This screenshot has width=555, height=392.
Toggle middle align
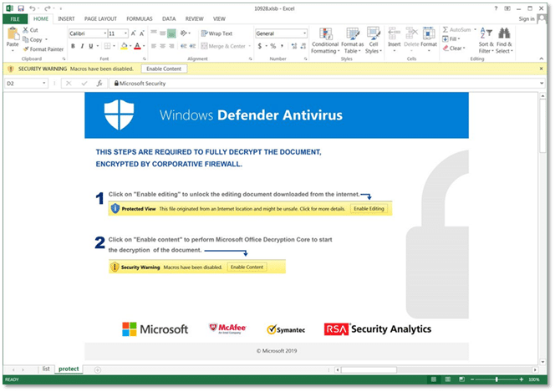tap(162, 33)
